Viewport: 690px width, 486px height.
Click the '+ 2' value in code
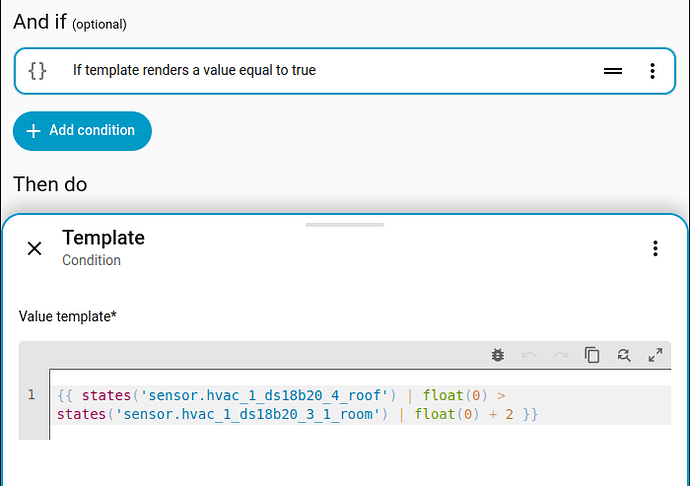click(x=501, y=414)
